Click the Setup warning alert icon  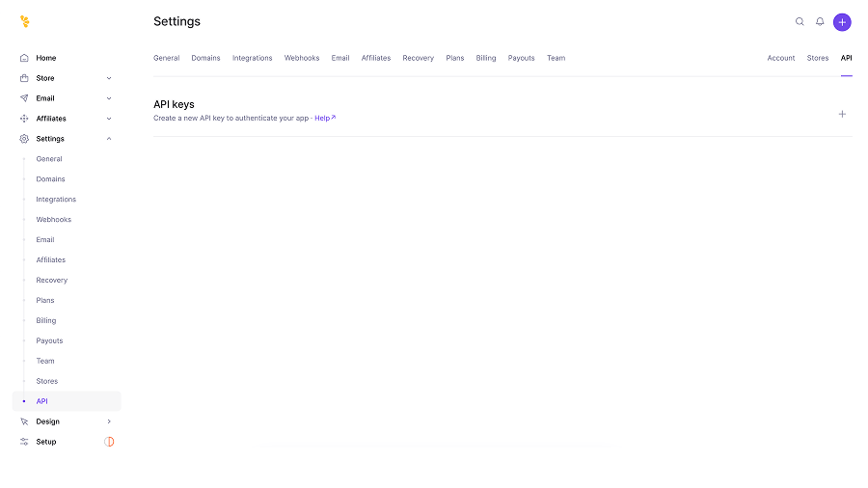coord(109,442)
